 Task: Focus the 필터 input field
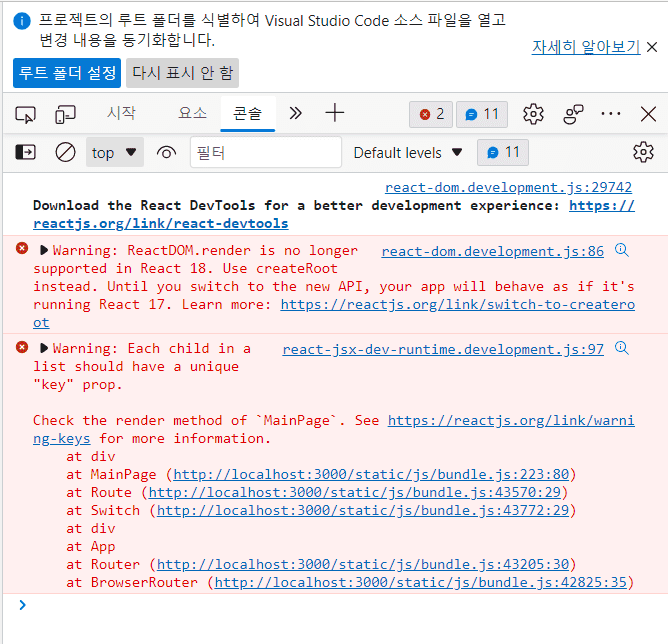266,152
